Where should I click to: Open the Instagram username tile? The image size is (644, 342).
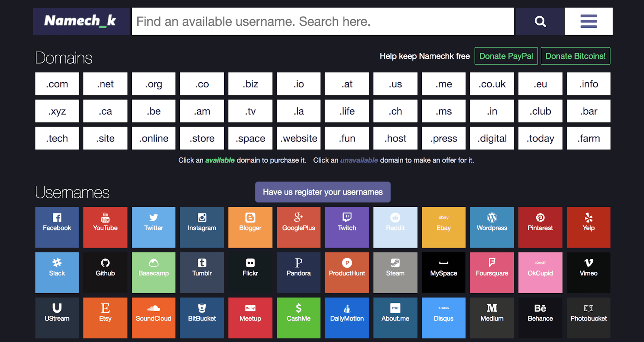tap(202, 227)
